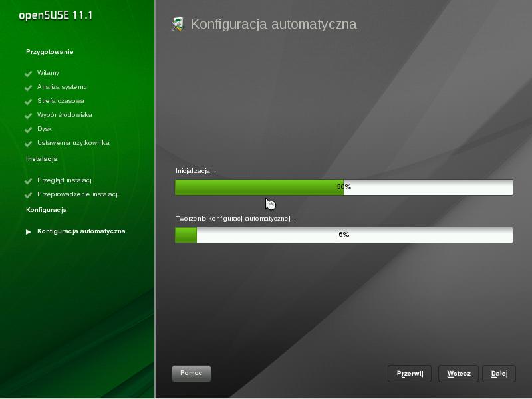Click the checkmark beside Analiza systemu
The height and width of the screenshot is (399, 532).
point(29,88)
